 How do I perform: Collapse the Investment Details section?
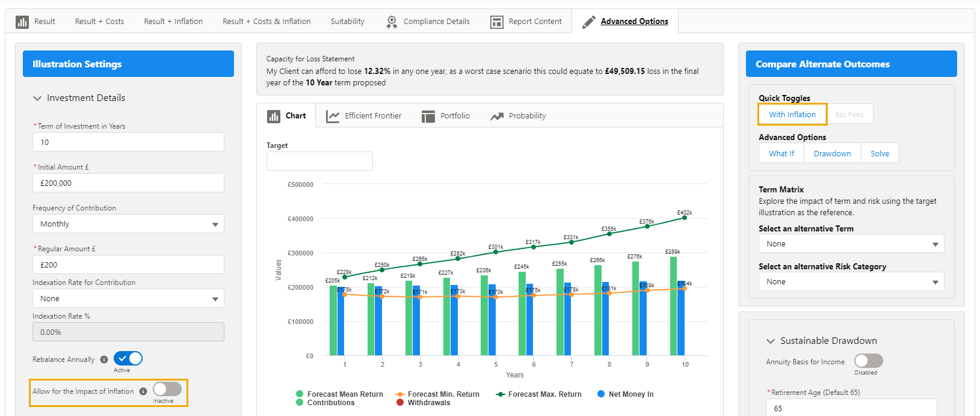pyautogui.click(x=37, y=98)
